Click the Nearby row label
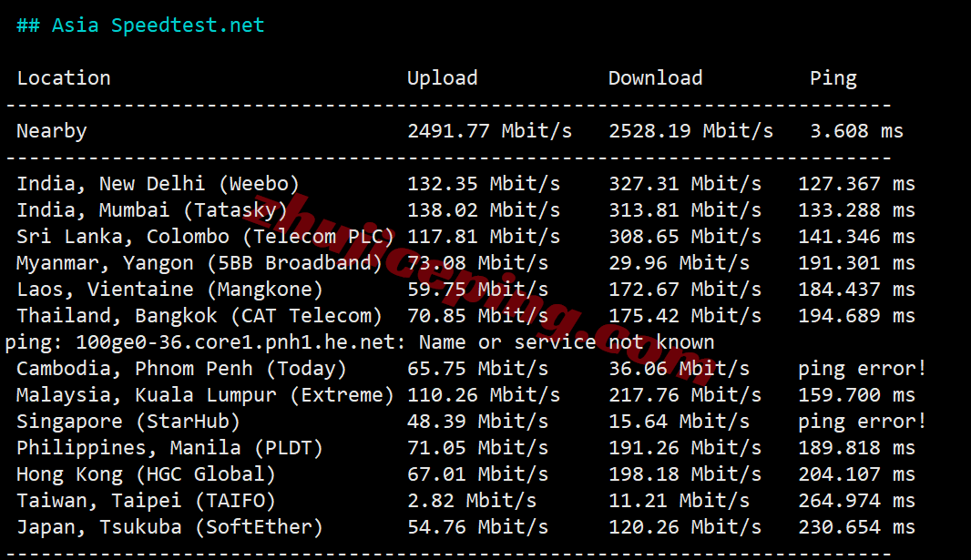This screenshot has width=971, height=560. (52, 131)
